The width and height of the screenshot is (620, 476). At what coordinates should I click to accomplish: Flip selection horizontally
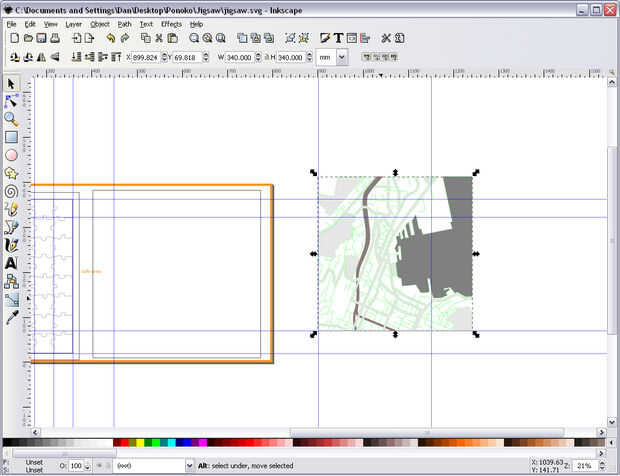point(41,57)
